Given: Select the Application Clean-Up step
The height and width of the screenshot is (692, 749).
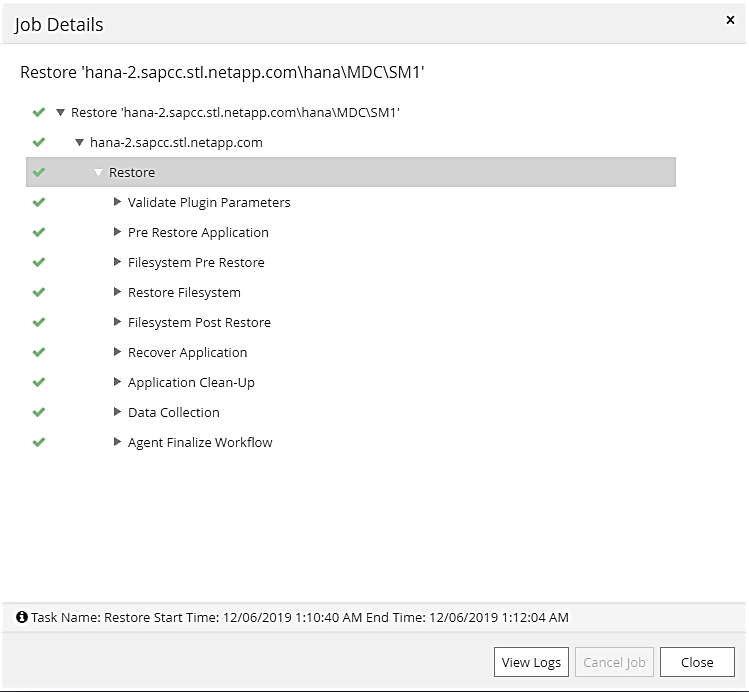Looking at the screenshot, I should pos(190,382).
